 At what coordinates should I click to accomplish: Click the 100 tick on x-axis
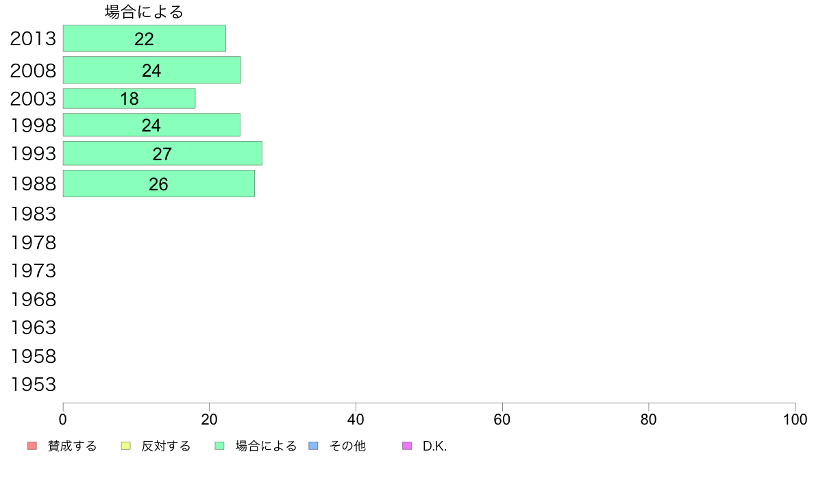point(795,419)
